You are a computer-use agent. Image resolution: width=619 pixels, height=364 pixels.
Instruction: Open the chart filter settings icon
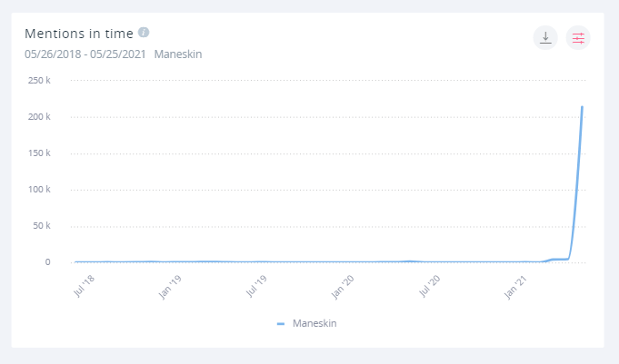pyautogui.click(x=578, y=37)
